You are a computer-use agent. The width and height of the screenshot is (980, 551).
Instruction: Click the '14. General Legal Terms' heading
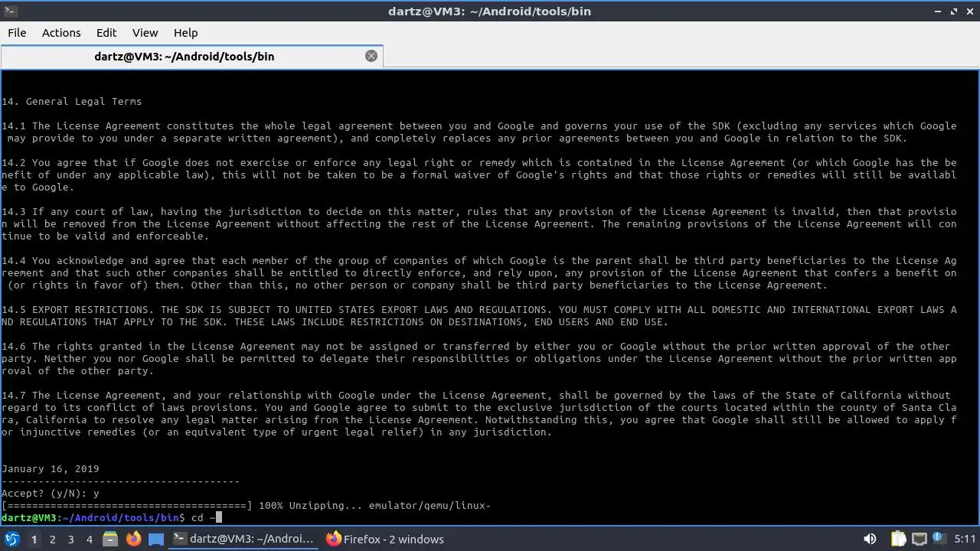pos(72,101)
